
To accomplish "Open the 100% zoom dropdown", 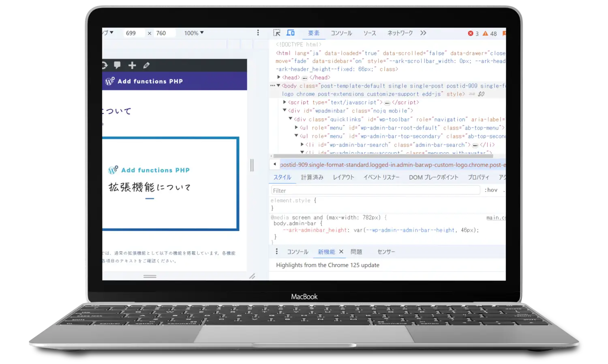I will 194,33.
